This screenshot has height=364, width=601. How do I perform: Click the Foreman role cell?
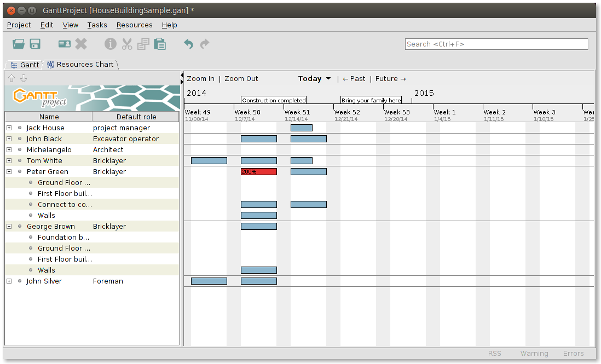108,281
